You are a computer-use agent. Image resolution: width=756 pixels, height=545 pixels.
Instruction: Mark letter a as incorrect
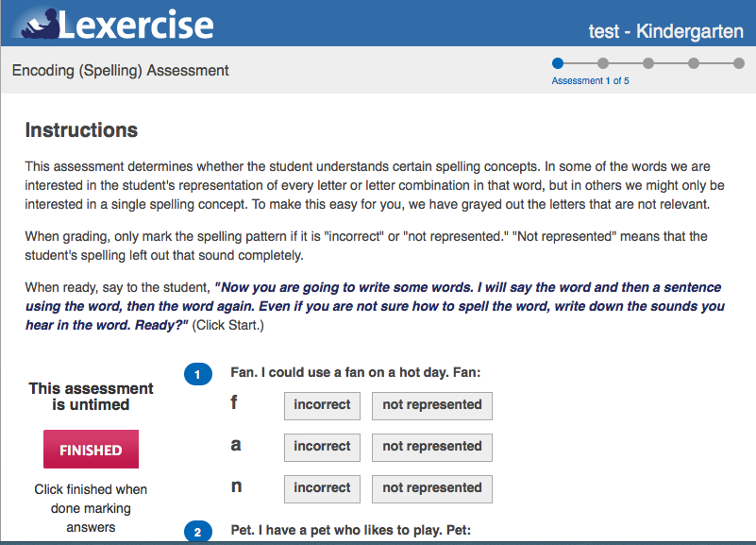[322, 447]
